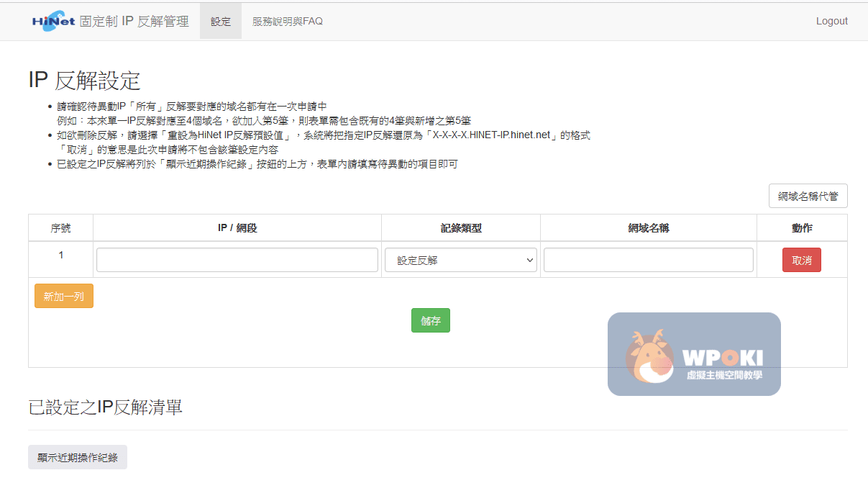Click the 網域名稱 column header
This screenshot has height=483, width=868.
coord(648,228)
